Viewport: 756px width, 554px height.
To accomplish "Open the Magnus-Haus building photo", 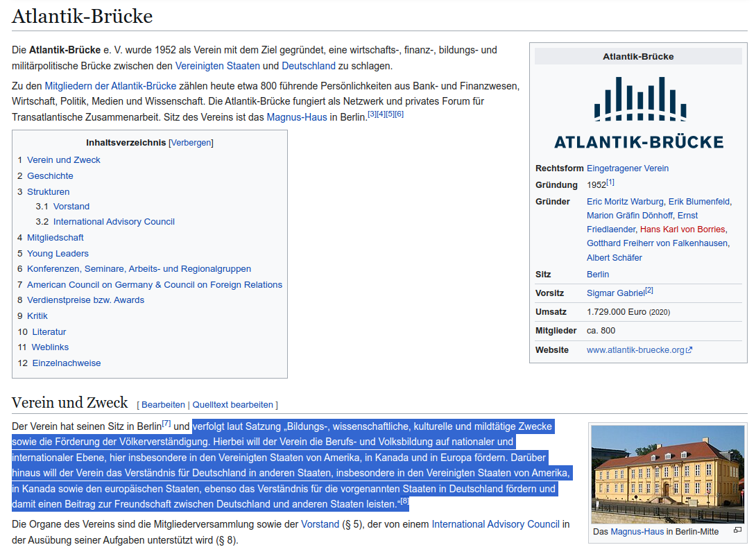I will click(667, 474).
